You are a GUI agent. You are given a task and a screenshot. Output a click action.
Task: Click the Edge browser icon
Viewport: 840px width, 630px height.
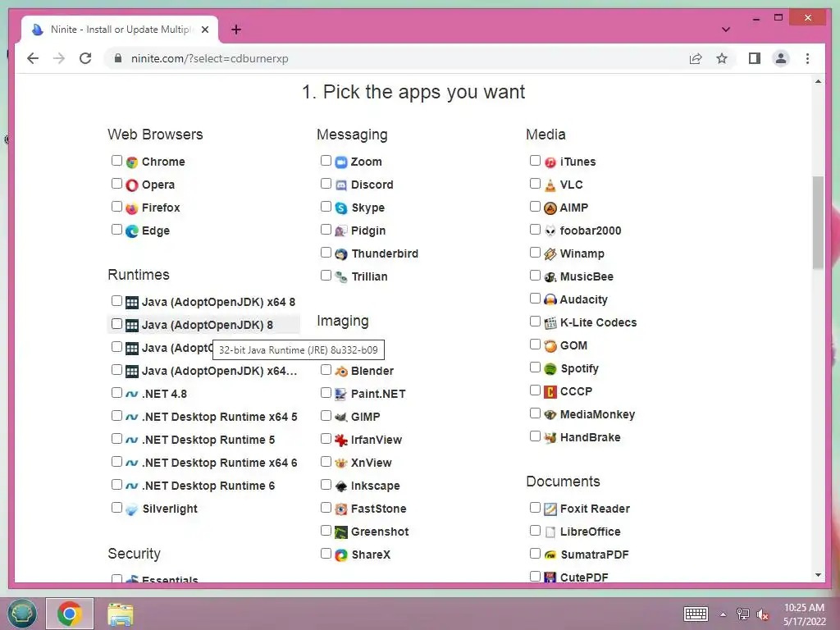click(132, 231)
